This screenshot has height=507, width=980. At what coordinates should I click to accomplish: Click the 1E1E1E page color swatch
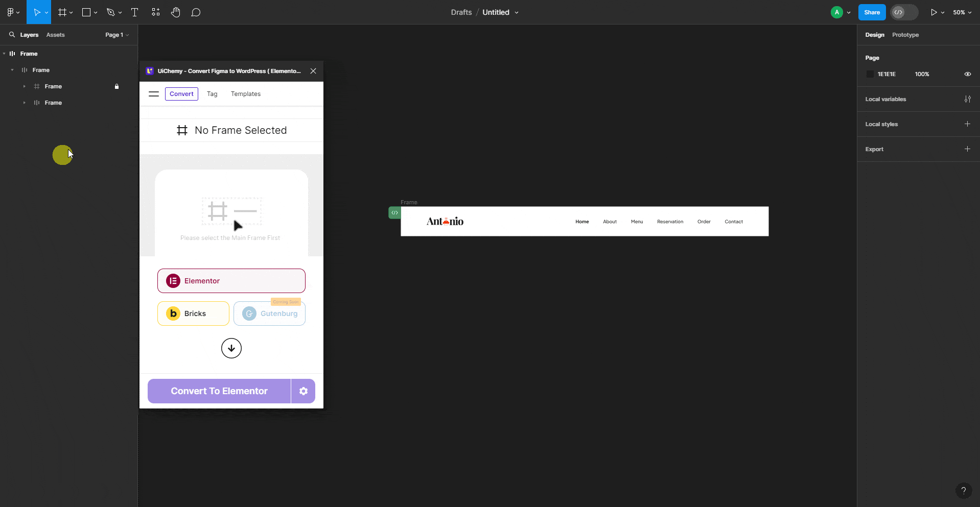(x=870, y=74)
